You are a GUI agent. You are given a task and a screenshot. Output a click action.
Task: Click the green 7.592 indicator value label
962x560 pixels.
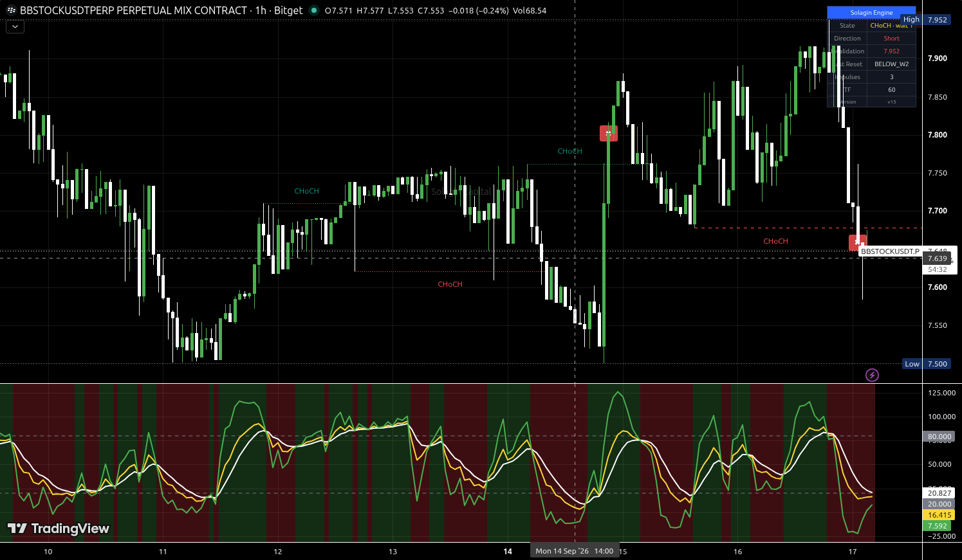(x=938, y=526)
